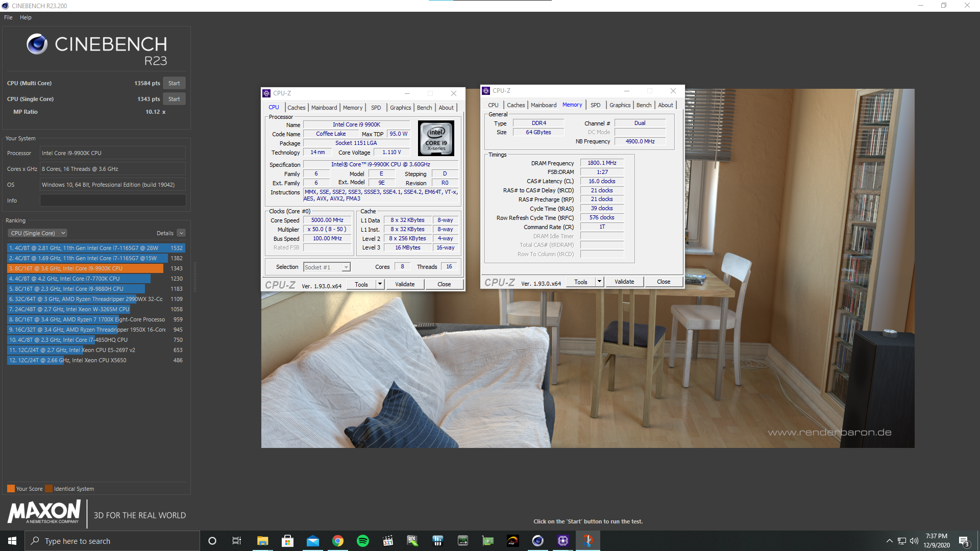
Task: Open the network status tray icon
Action: coord(902,541)
